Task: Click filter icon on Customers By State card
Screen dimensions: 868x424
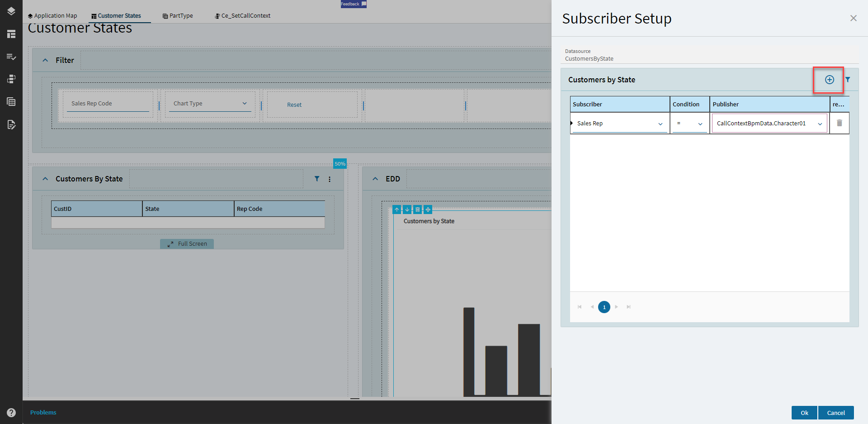Action: 317,179
